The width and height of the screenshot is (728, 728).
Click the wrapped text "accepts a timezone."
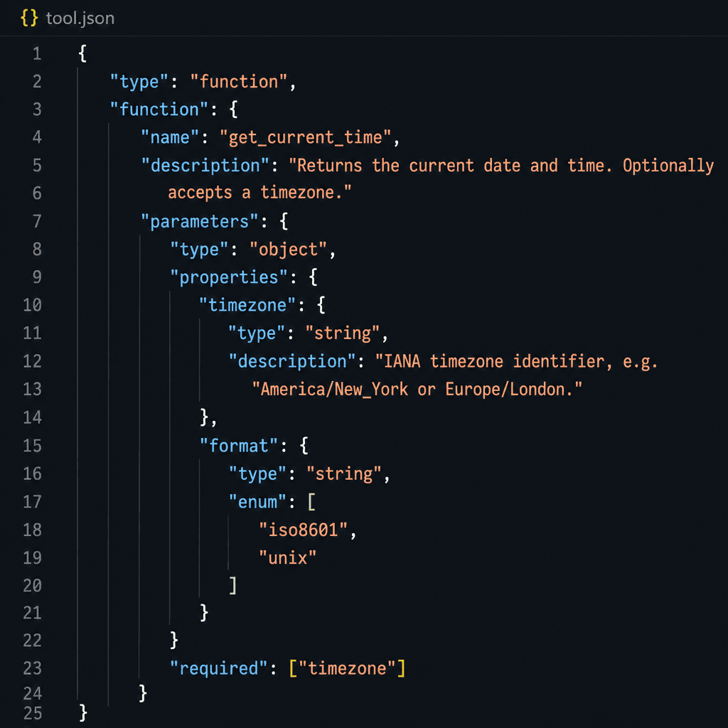(x=259, y=193)
